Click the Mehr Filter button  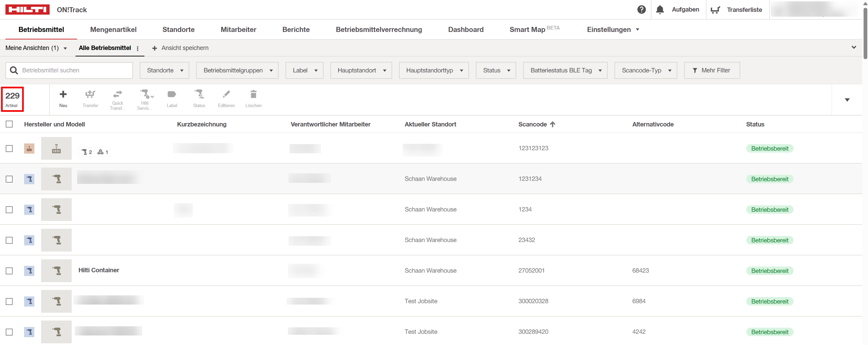coord(712,70)
